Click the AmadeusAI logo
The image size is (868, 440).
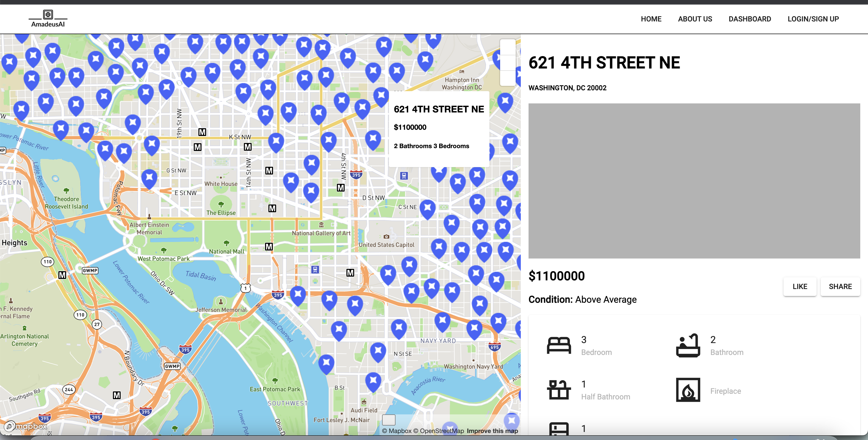[x=48, y=19]
